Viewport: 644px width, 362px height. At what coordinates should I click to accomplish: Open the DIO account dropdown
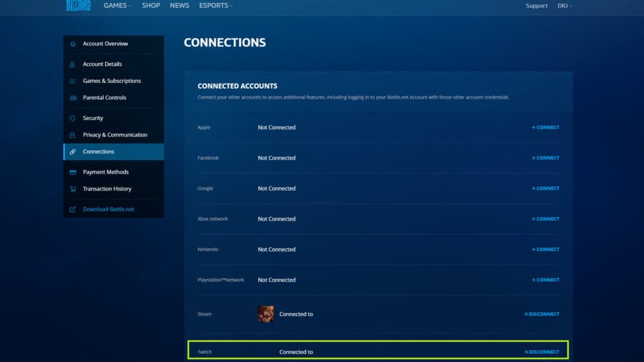click(564, 5)
